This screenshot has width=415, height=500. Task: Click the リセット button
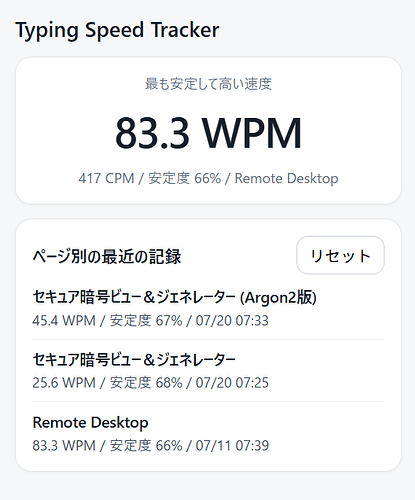[x=340, y=255]
